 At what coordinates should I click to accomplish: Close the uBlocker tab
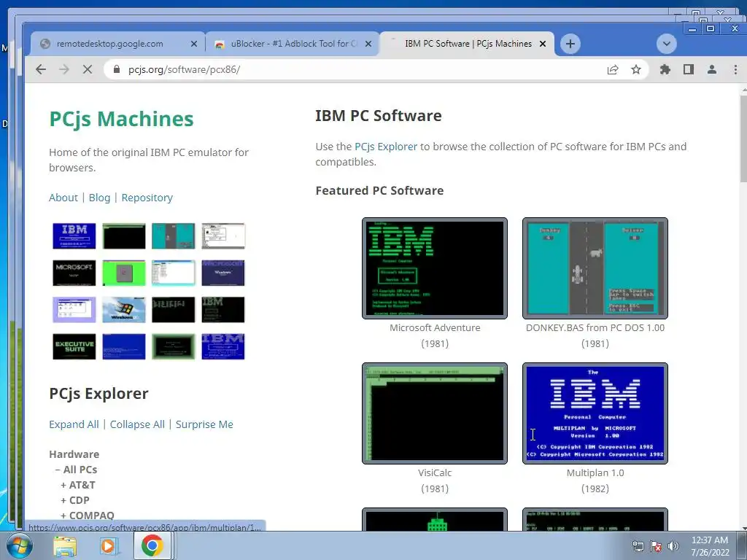coord(368,44)
